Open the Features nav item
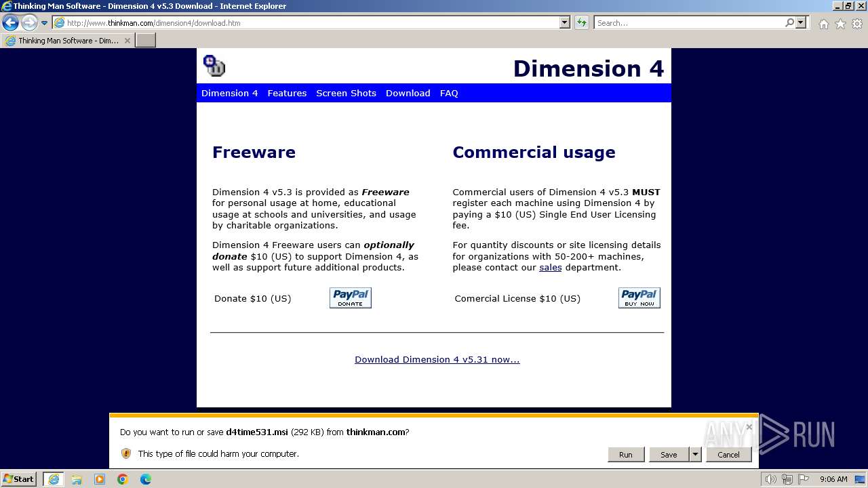 pos(287,93)
